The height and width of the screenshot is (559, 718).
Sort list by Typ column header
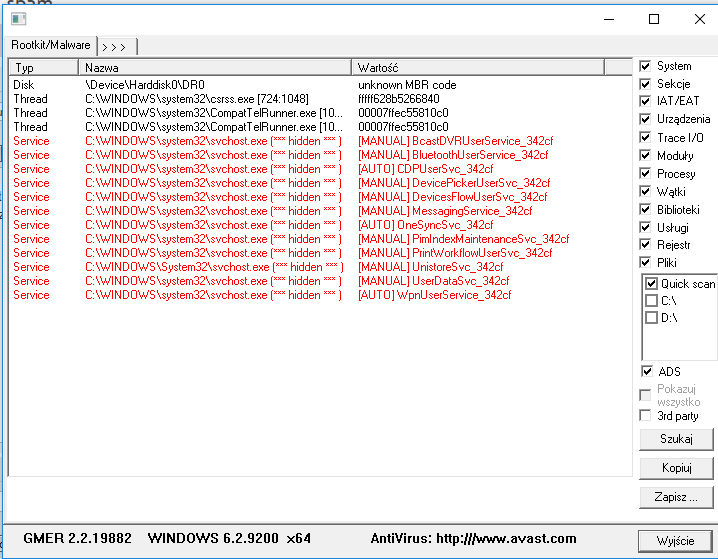click(42, 67)
